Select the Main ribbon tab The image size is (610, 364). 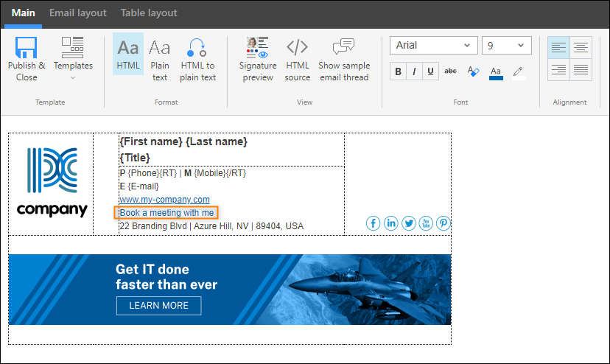tap(24, 13)
